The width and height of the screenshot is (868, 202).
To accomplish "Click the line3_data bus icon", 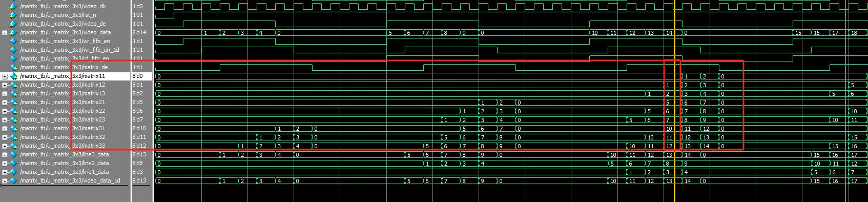I will [14, 154].
